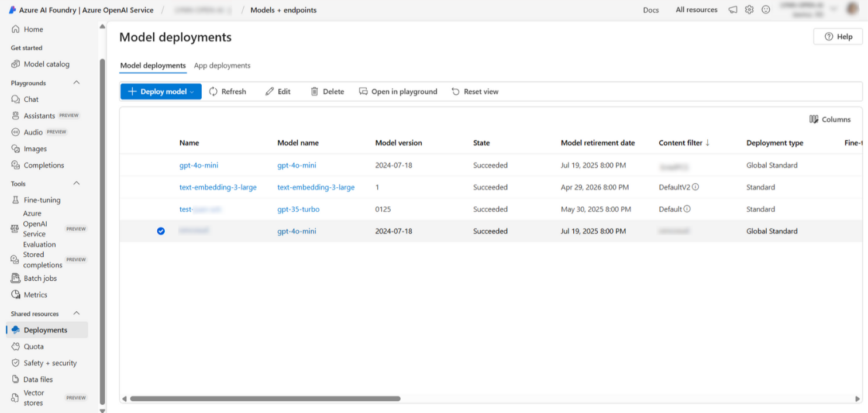This screenshot has height=413, width=868.
Task: Click the Model version column header
Action: (x=398, y=143)
